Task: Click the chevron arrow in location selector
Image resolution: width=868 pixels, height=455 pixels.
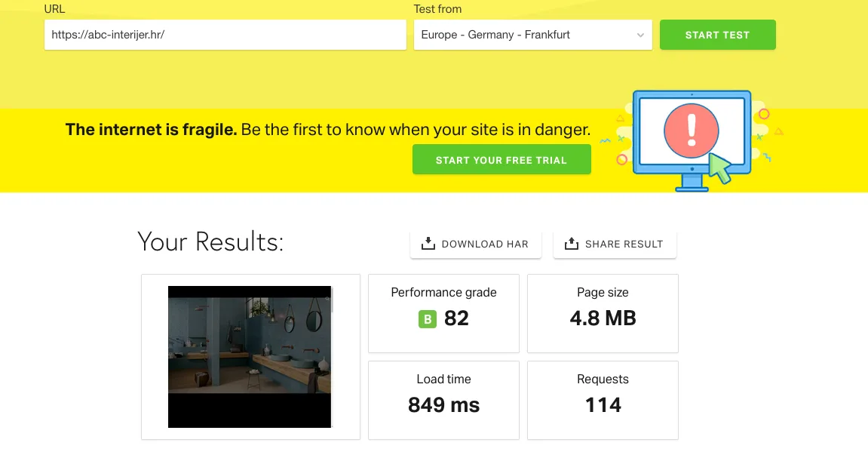Action: click(640, 35)
